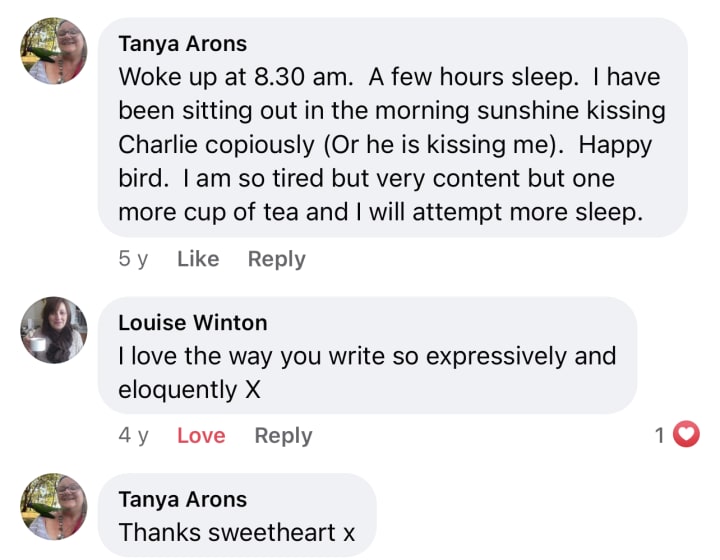The image size is (720, 560).
Task: Click the '4 y' timestamp
Action: click(x=133, y=435)
